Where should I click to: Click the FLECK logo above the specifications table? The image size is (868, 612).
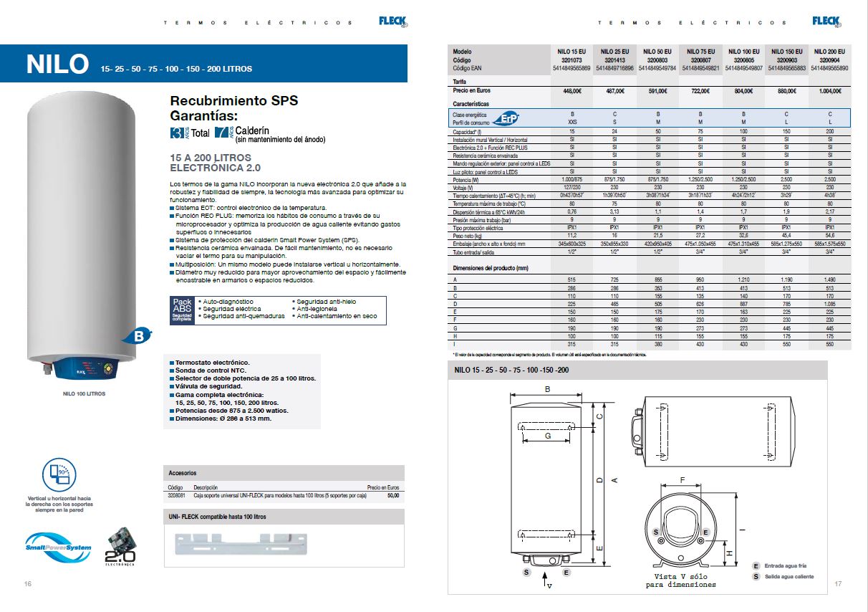coord(826,22)
